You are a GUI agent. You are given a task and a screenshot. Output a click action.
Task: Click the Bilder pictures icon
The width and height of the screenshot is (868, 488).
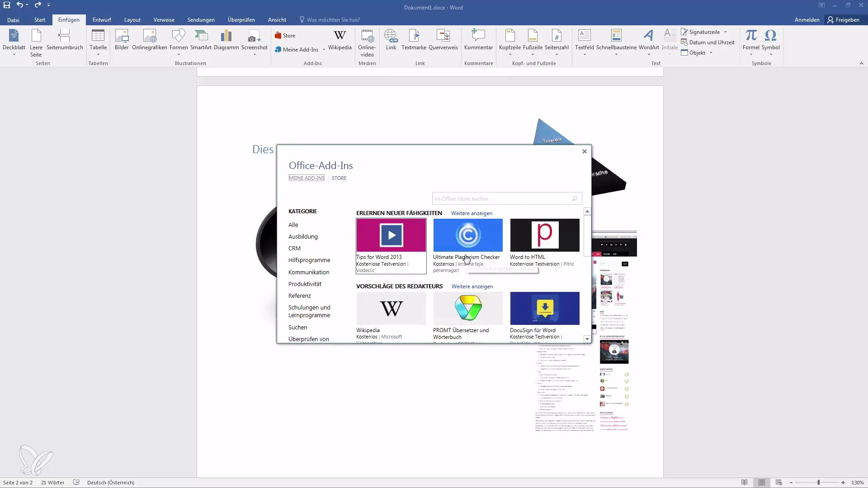point(122,40)
